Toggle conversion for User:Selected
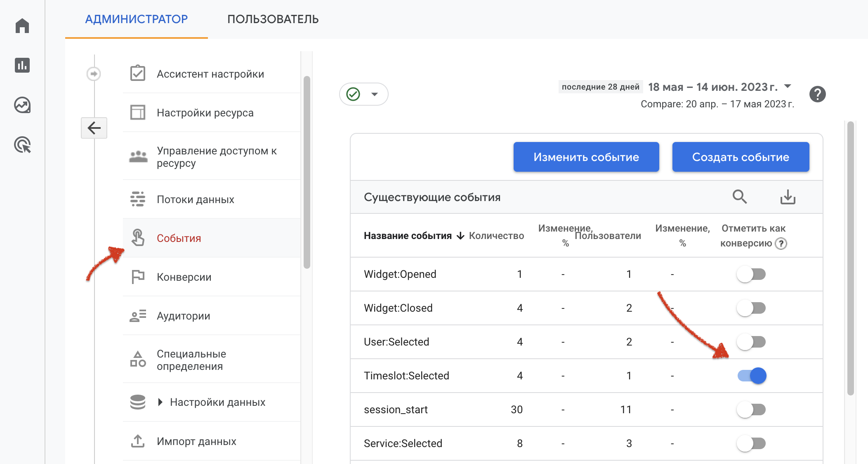Screen dimensions: 868x464 pyautogui.click(x=751, y=342)
